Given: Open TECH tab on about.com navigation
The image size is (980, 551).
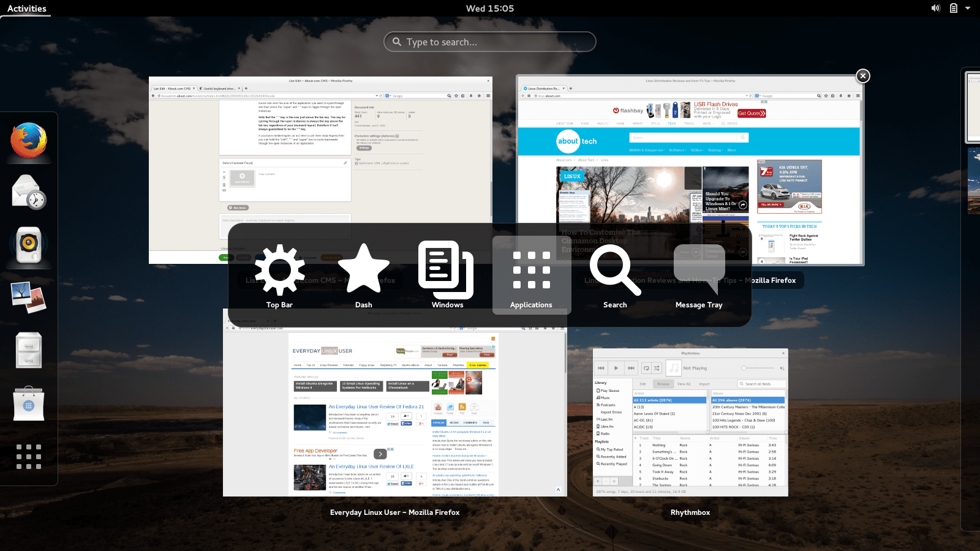Looking at the screenshot, I should [672, 124].
